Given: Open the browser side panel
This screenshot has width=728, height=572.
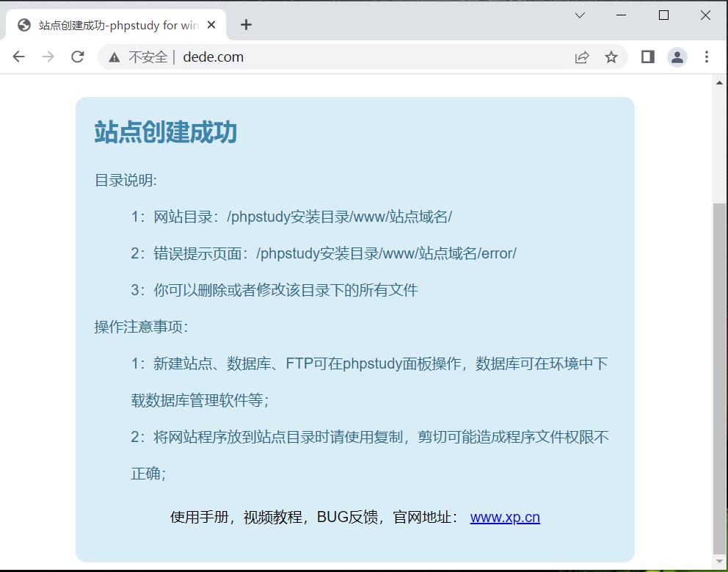Looking at the screenshot, I should (x=648, y=57).
